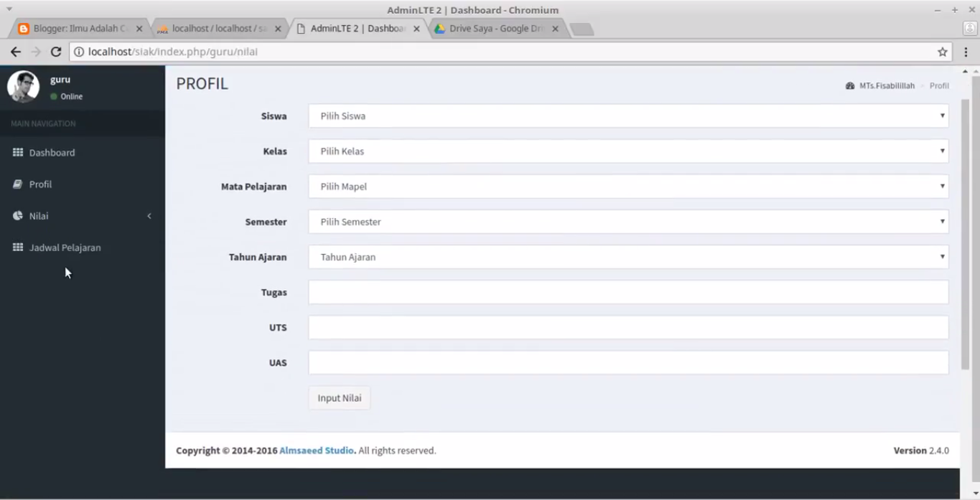The image size is (980, 500).
Task: Switch to the Drive Saya tab
Action: coord(497,29)
